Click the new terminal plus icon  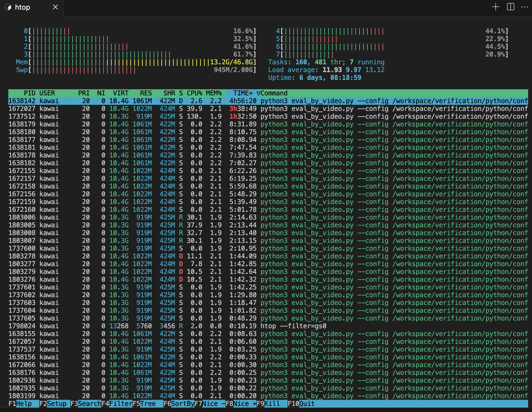(x=495, y=7)
